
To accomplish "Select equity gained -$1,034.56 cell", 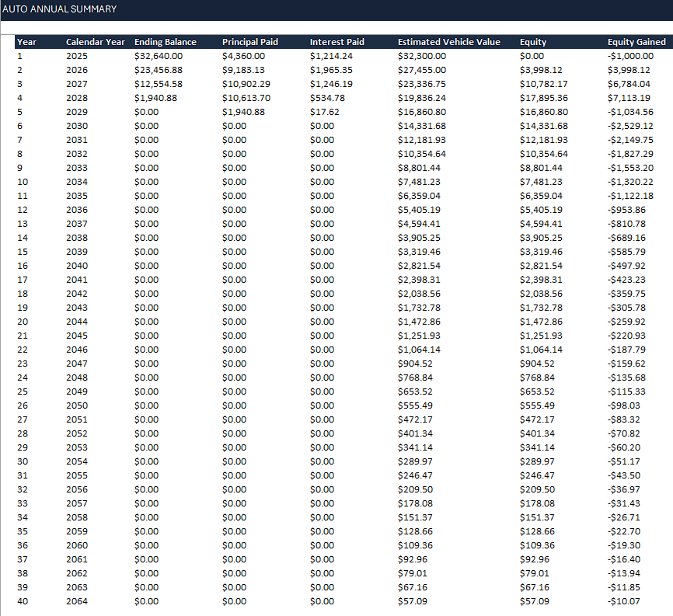I will (630, 112).
